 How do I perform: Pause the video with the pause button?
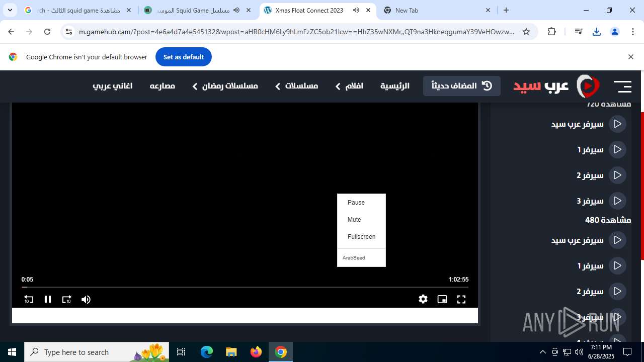pyautogui.click(x=48, y=299)
